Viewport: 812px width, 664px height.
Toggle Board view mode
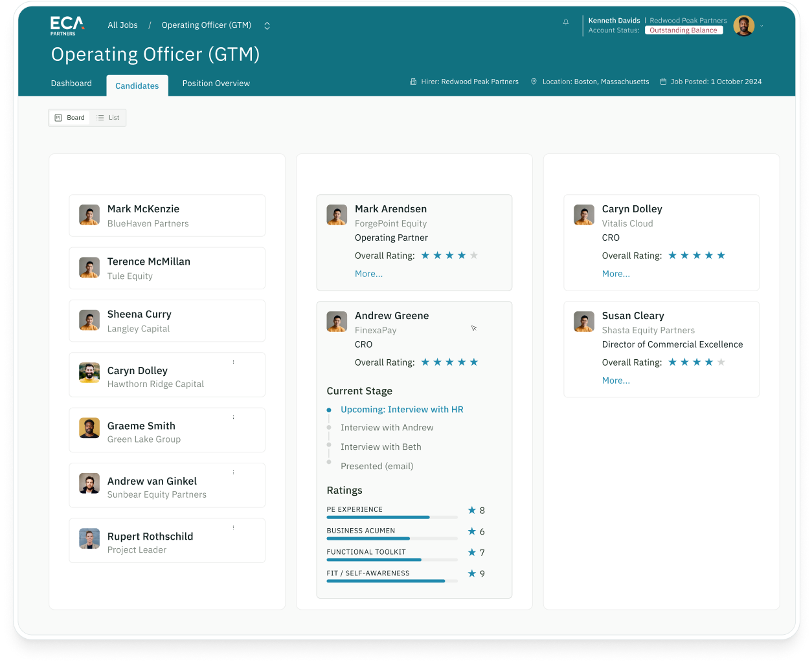(69, 118)
